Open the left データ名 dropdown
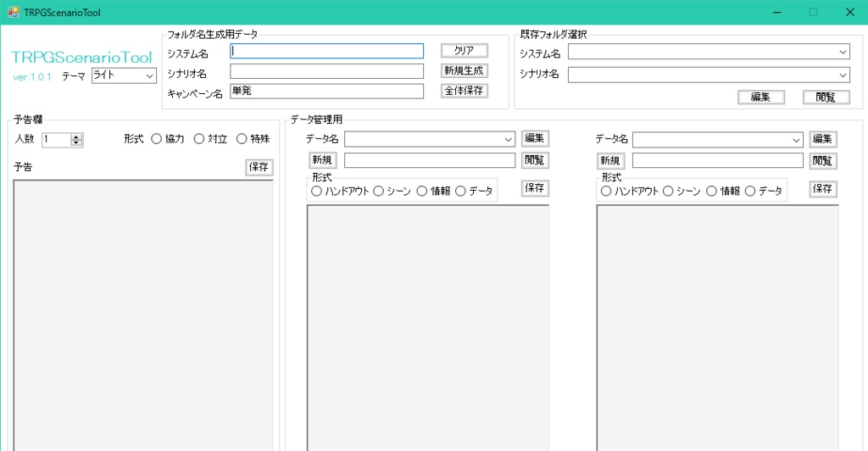This screenshot has height=451, width=868. coord(430,139)
